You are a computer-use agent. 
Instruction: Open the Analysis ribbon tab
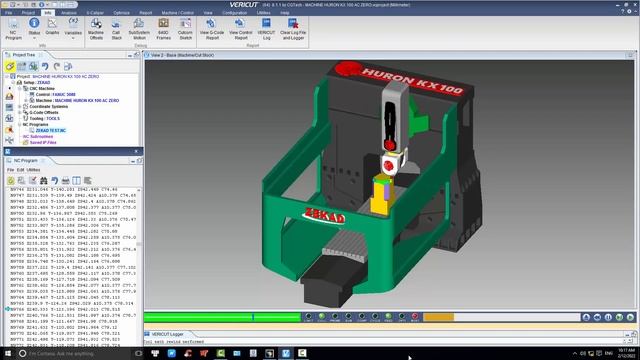click(69, 13)
